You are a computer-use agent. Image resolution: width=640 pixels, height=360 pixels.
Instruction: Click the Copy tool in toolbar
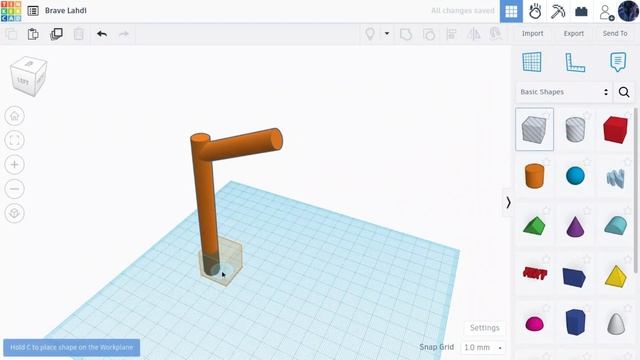pyautogui.click(x=11, y=34)
